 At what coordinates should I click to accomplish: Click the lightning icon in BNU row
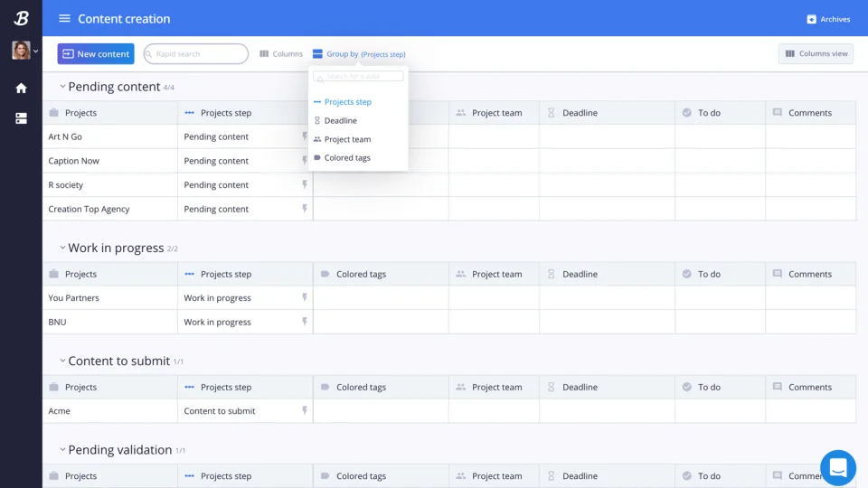(x=305, y=322)
